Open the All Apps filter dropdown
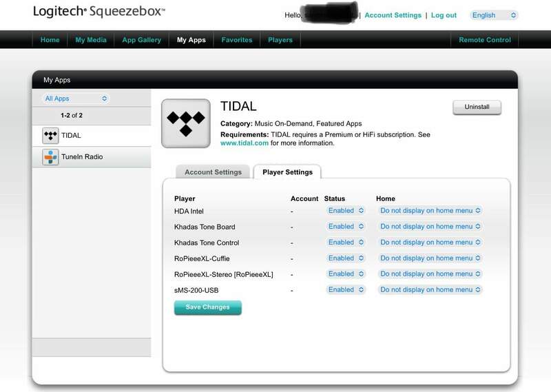551x392 pixels. (x=76, y=99)
